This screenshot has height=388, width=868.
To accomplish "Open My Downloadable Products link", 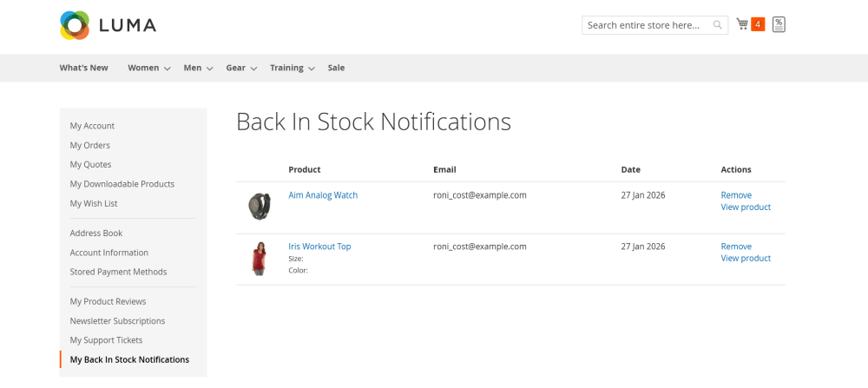I will tap(122, 184).
